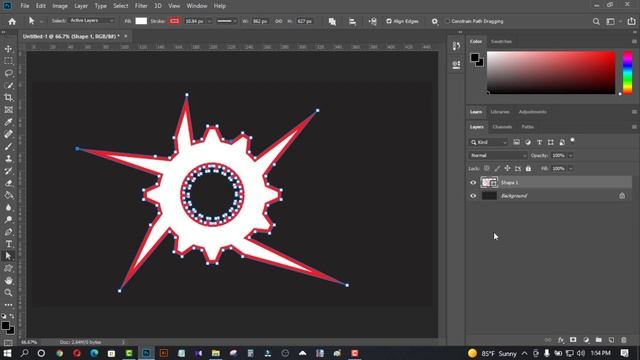The height and width of the screenshot is (360, 640).
Task: Open the gear settings in options bar
Action: (435, 21)
